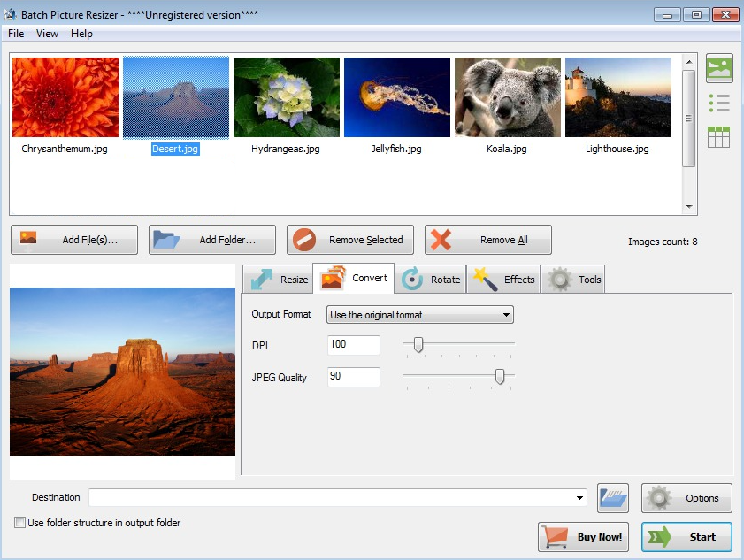Maximize the Batch Picture Resizer window
Viewport: 744px width, 560px height.
[696, 15]
